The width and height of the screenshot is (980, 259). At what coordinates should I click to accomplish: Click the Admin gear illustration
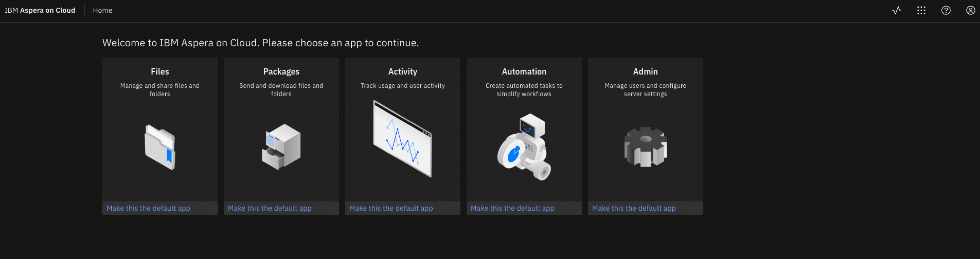645,147
